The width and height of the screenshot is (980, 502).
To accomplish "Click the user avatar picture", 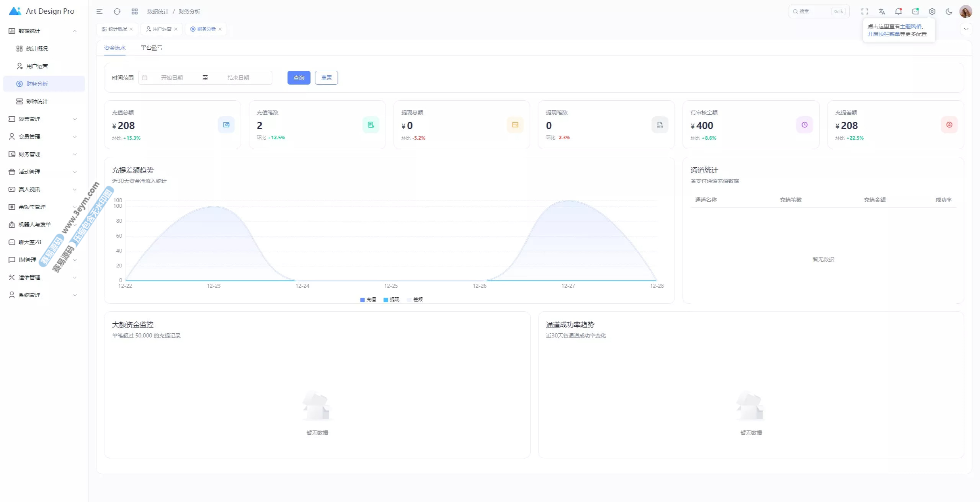I will tap(965, 11).
